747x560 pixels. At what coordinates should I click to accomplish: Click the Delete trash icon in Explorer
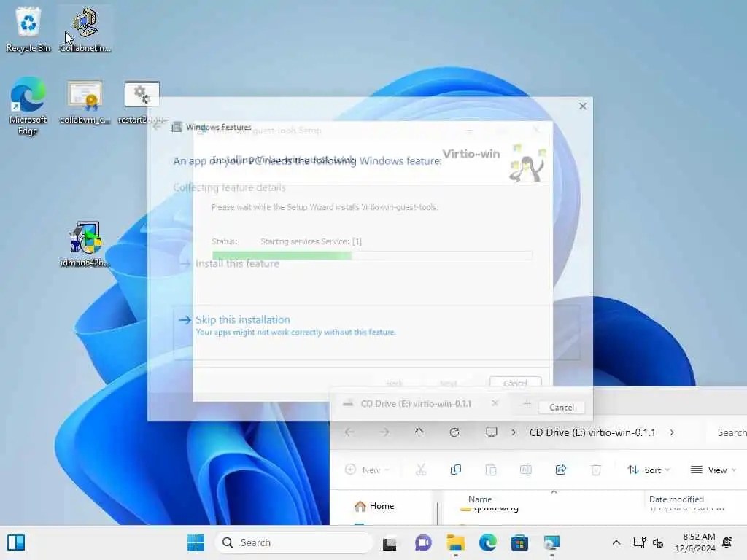coord(596,470)
